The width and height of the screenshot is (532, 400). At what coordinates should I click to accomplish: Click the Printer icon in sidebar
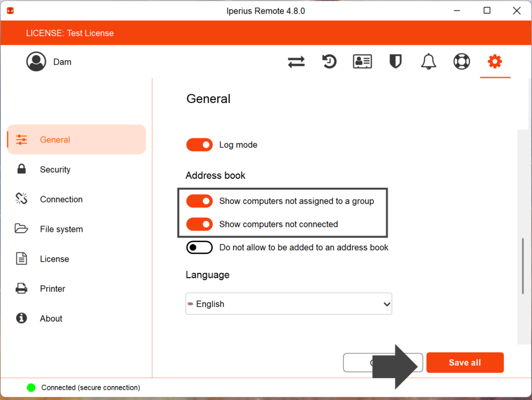21,288
